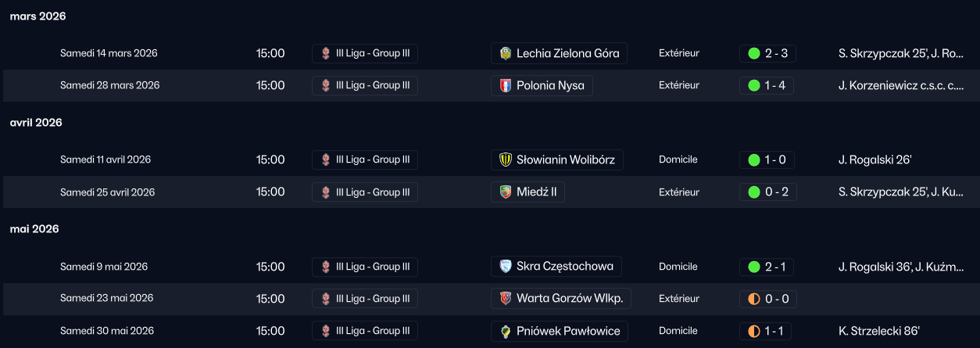The width and height of the screenshot is (980, 348).
Task: Click the Warta Gorzów Wlkp. club crest
Action: click(506, 298)
